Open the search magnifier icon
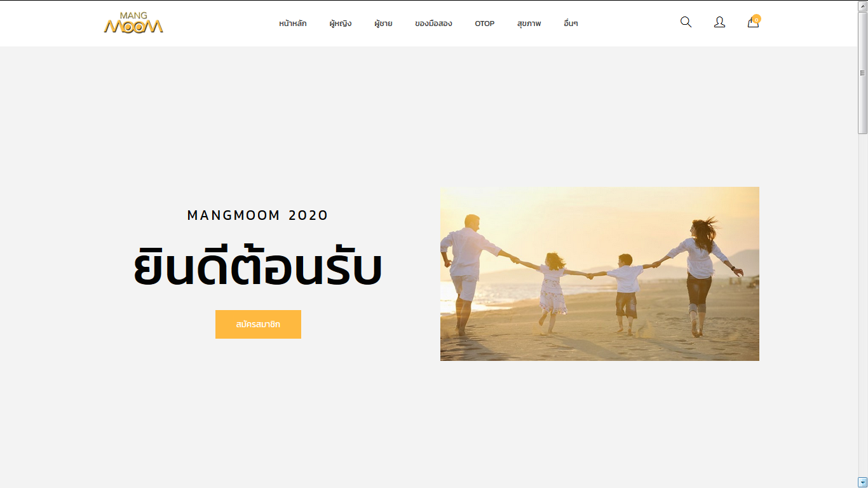 686,22
